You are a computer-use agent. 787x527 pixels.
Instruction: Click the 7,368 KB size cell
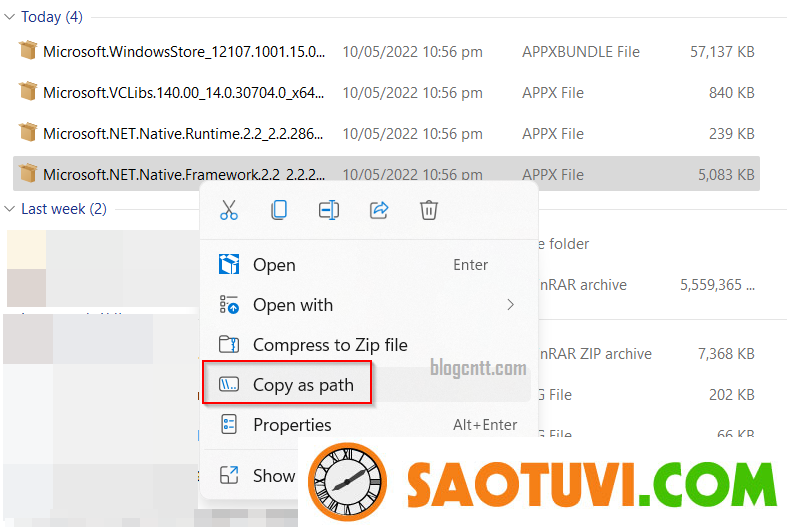pyautogui.click(x=726, y=354)
